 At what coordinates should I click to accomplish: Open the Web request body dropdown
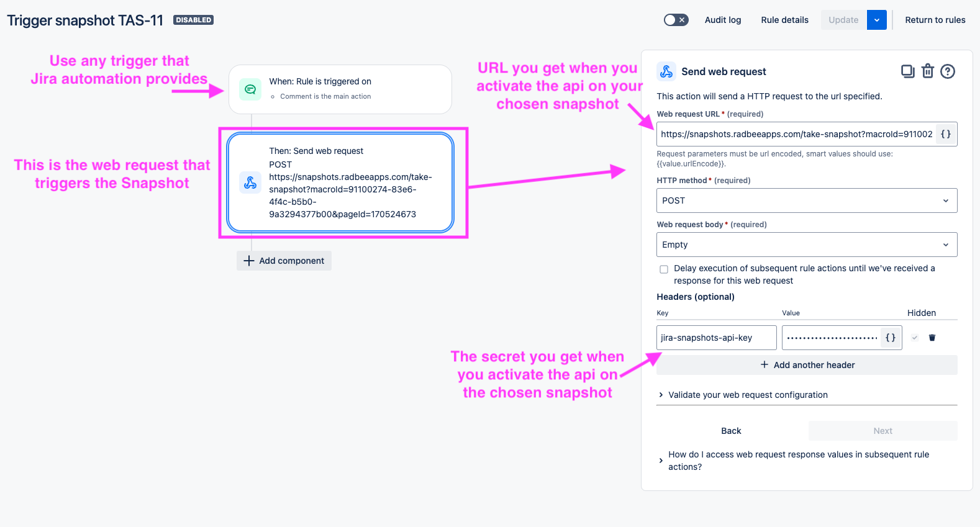point(807,245)
